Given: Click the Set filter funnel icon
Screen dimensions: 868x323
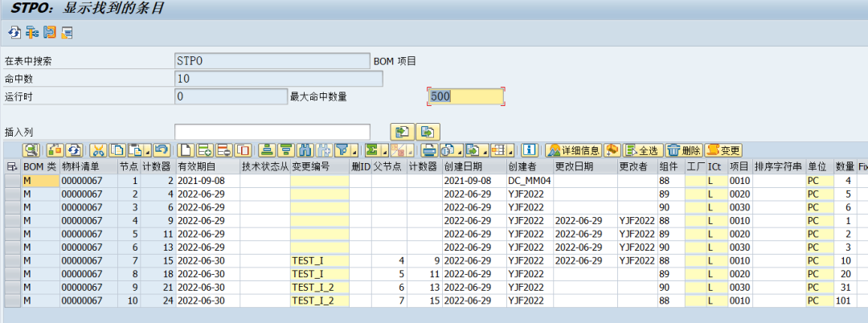Looking at the screenshot, I should 342,150.
